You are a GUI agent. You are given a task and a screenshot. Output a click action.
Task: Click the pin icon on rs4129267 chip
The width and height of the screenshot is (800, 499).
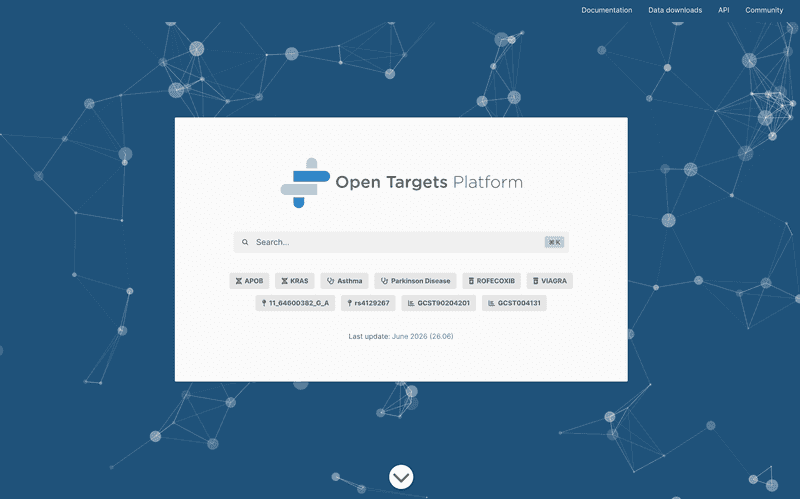click(349, 303)
